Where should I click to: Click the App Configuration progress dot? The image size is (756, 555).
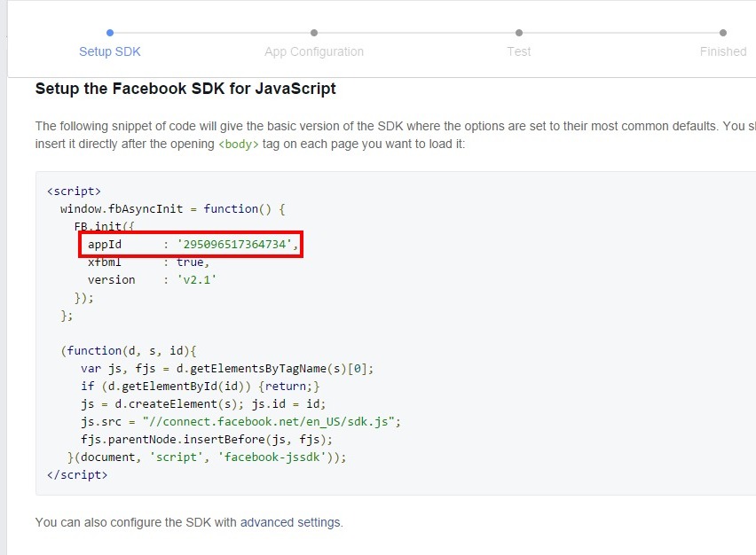coord(314,33)
